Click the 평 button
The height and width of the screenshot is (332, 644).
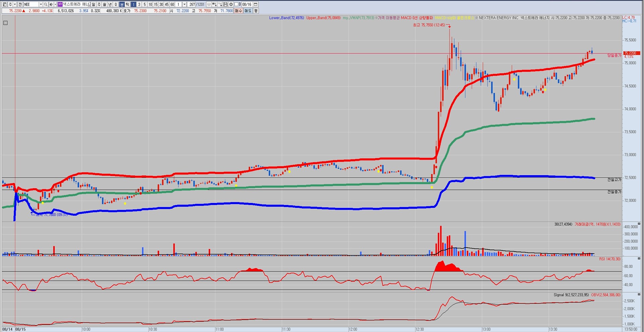[256, 11]
